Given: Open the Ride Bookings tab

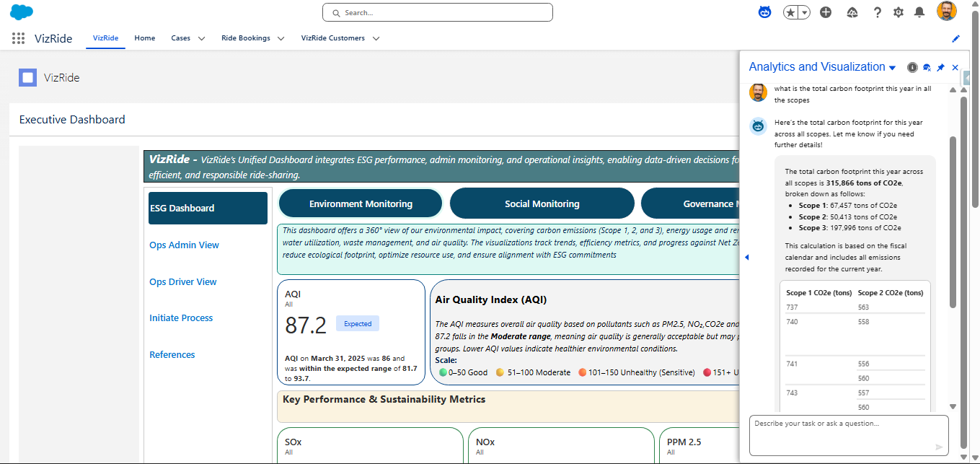Looking at the screenshot, I should [x=246, y=38].
